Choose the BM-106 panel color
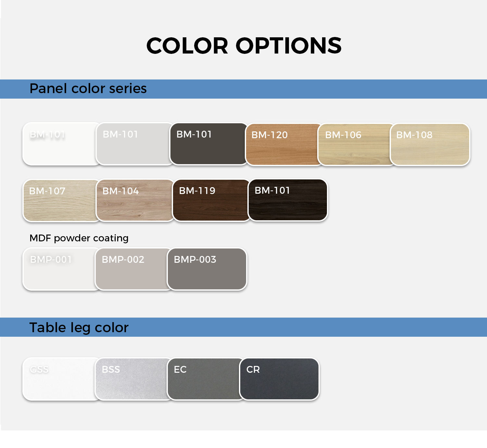This screenshot has width=487, height=448. (x=356, y=145)
